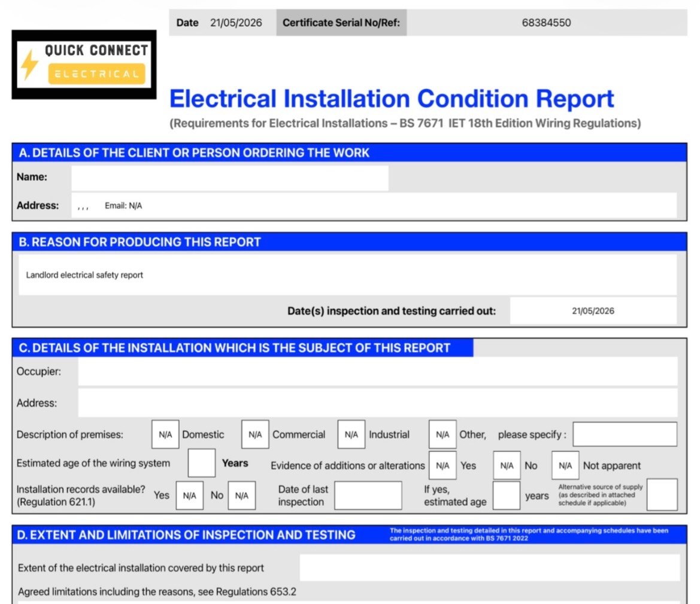Click section C header Details of the Installation

(x=243, y=348)
